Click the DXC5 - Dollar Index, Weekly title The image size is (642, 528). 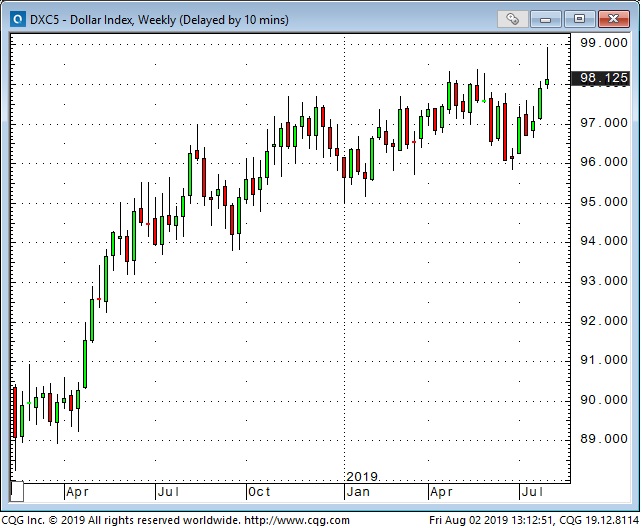tap(159, 20)
